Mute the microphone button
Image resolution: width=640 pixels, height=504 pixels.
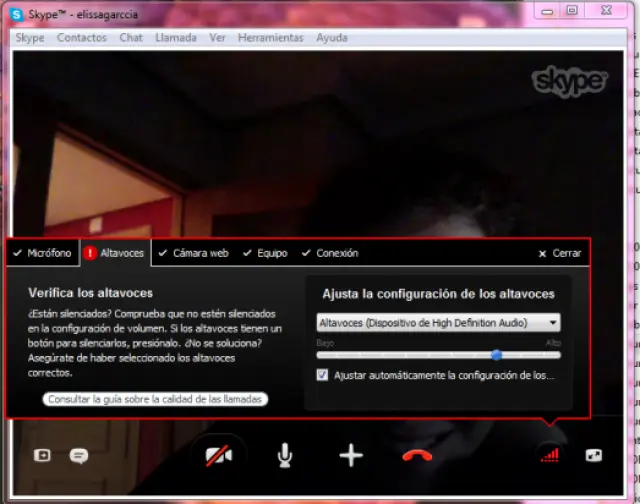pyautogui.click(x=285, y=455)
